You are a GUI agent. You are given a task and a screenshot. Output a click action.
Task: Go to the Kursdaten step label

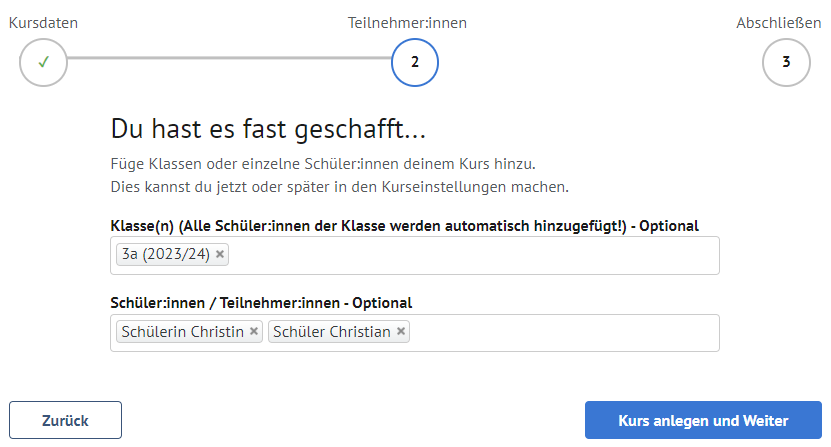click(43, 22)
